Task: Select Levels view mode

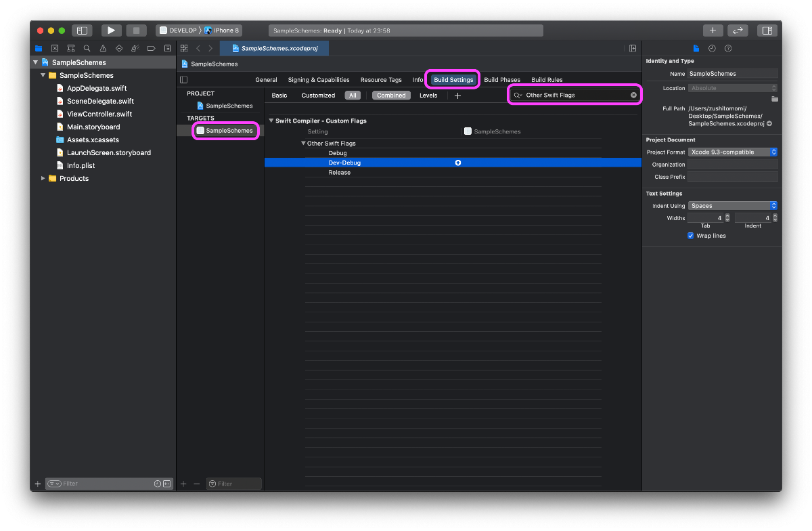Action: click(x=428, y=95)
